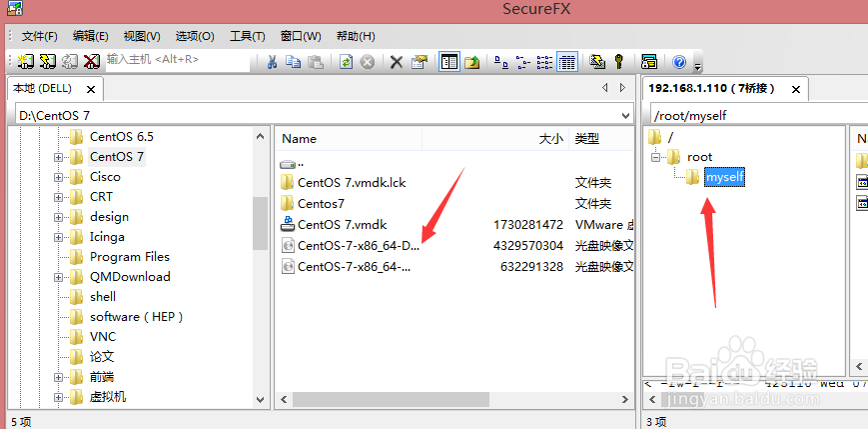Screen dimensions: 868x429
Task: Click the gray Stop transfer icon
Action: tap(368, 62)
